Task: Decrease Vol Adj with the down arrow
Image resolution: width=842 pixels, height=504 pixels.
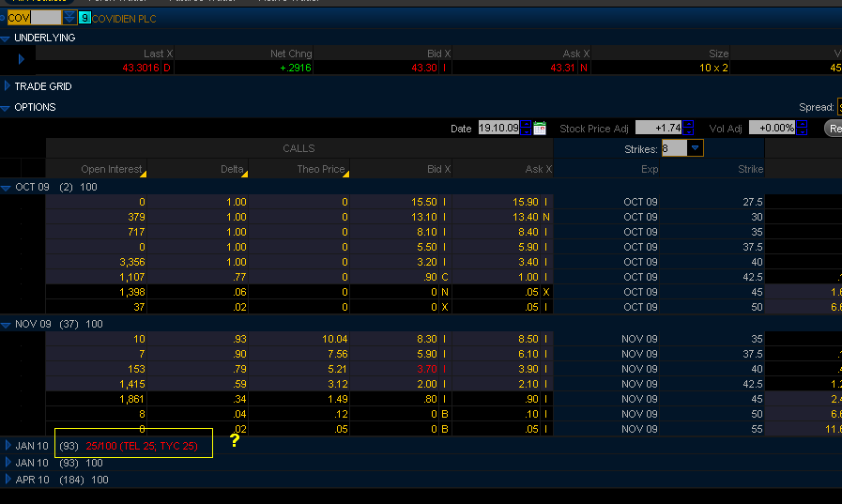Action: tap(802, 131)
